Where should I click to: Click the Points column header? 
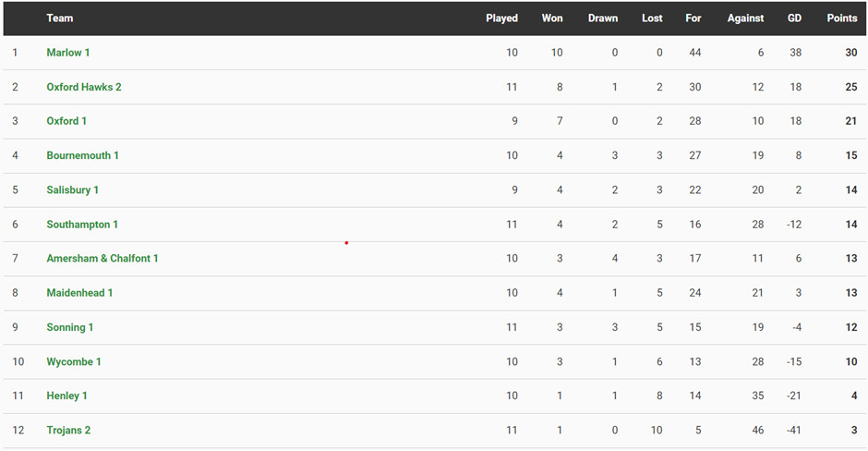(x=841, y=18)
